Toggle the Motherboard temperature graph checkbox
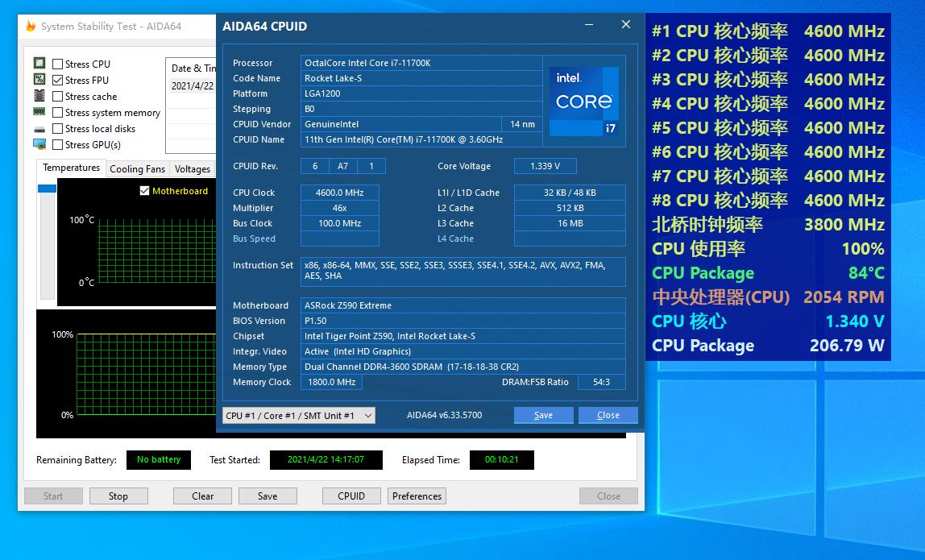 [144, 191]
